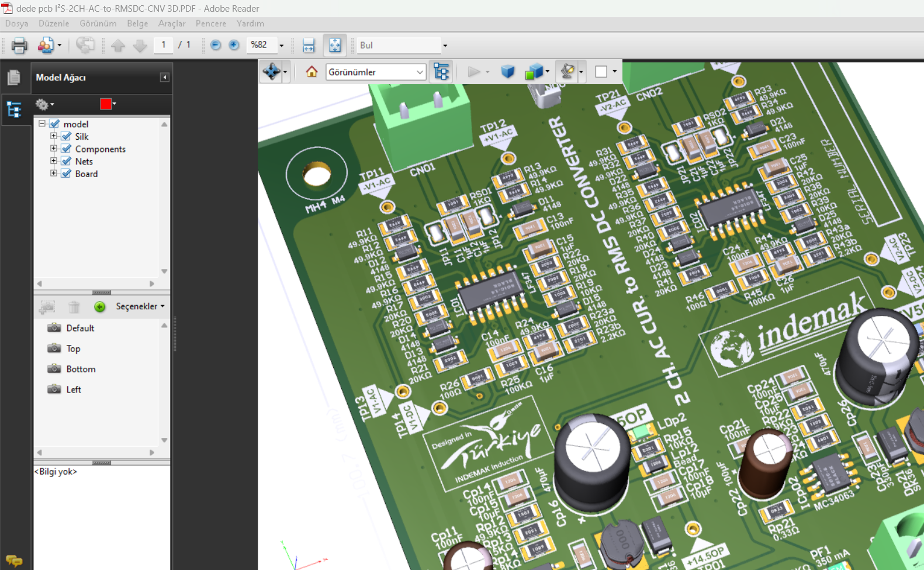This screenshot has width=924, height=570.
Task: Click the 3D home default view icon
Action: (x=312, y=72)
